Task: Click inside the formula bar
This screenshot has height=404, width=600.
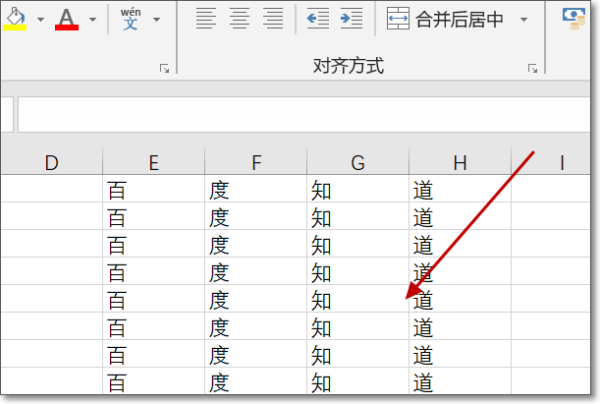Action: coord(300,114)
